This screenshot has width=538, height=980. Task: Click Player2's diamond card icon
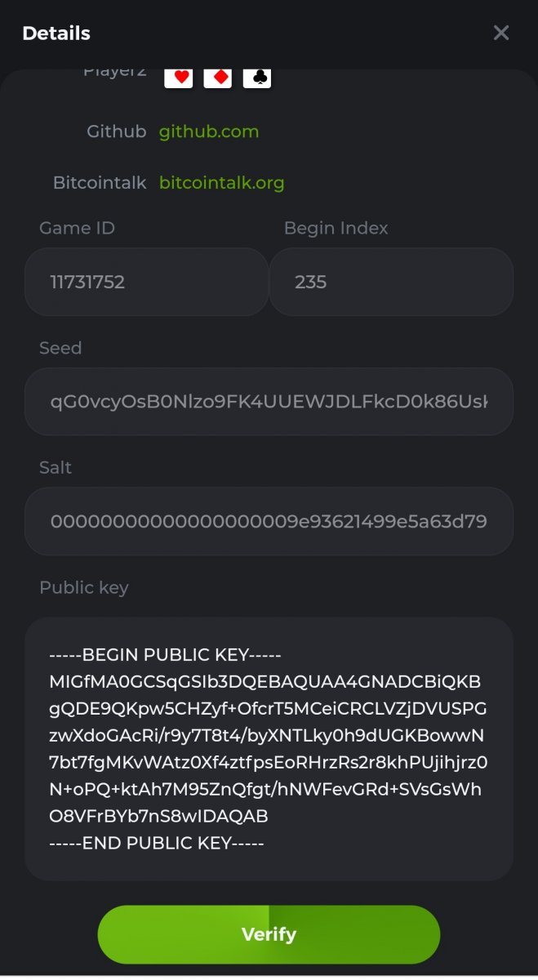[x=218, y=78]
